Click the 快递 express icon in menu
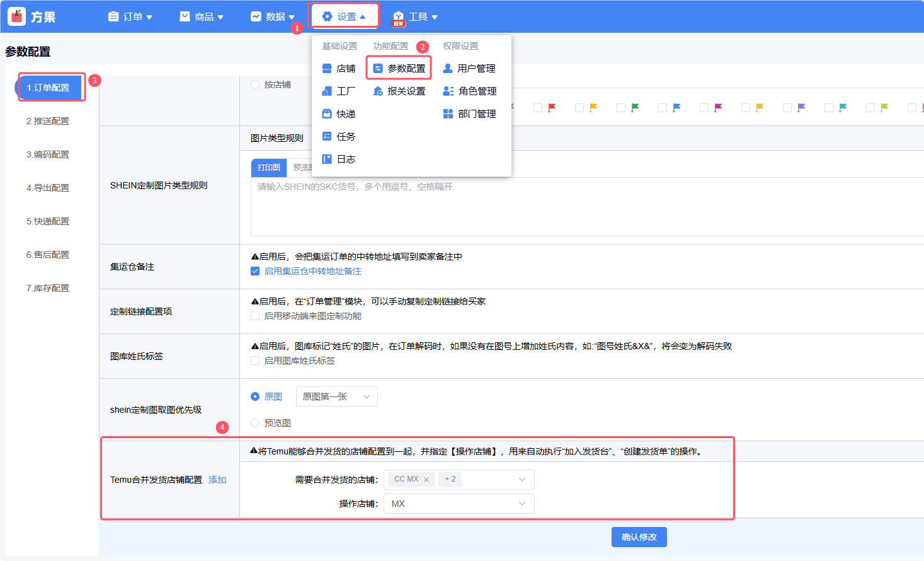Viewport: 924px width, 561px height. [327, 113]
